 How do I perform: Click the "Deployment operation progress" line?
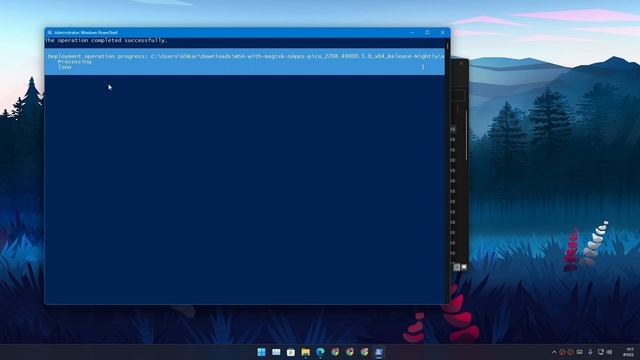tap(246, 56)
